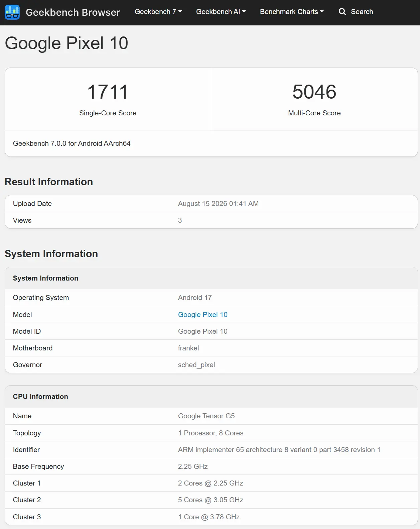
Task: Expand the Geekbench AI dropdown menu
Action: pyautogui.click(x=221, y=12)
